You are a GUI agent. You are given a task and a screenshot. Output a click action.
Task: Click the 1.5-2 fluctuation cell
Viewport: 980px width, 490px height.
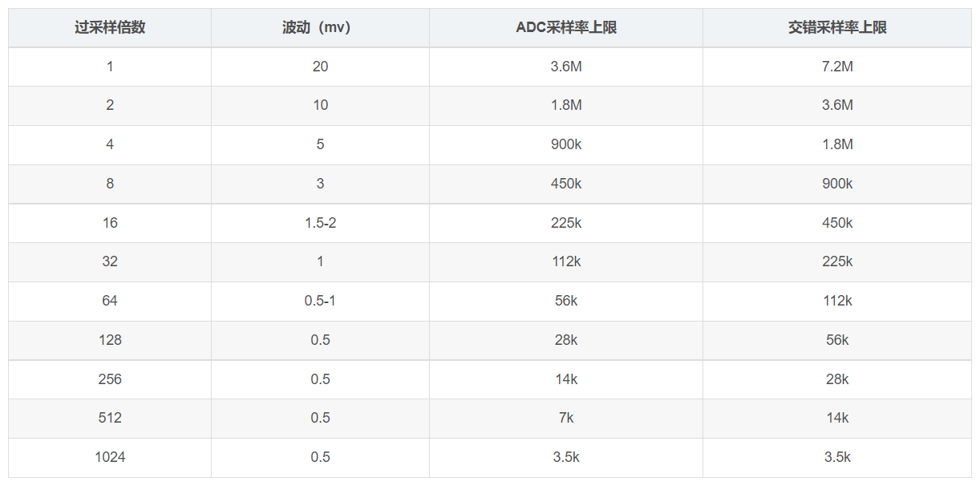click(x=320, y=223)
